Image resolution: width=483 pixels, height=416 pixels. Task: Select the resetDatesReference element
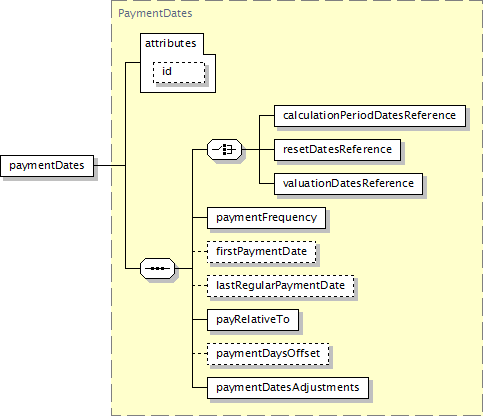tap(337, 150)
